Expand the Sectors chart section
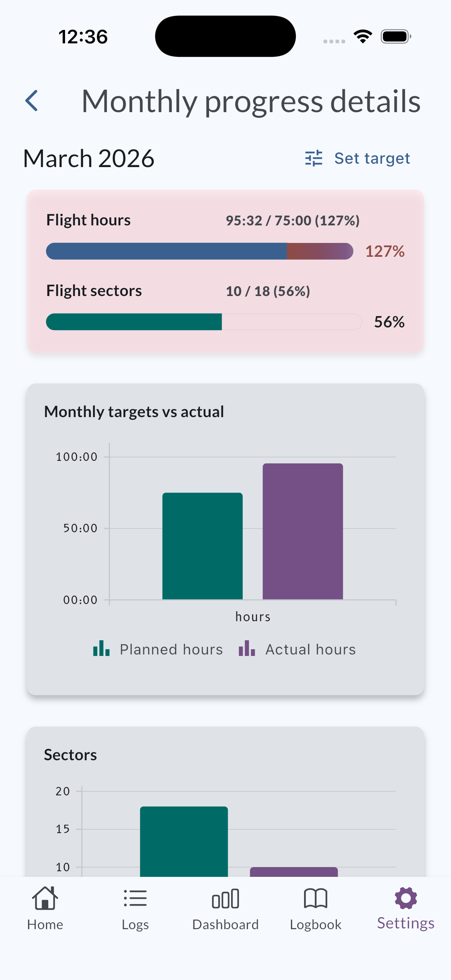 pyautogui.click(x=71, y=755)
